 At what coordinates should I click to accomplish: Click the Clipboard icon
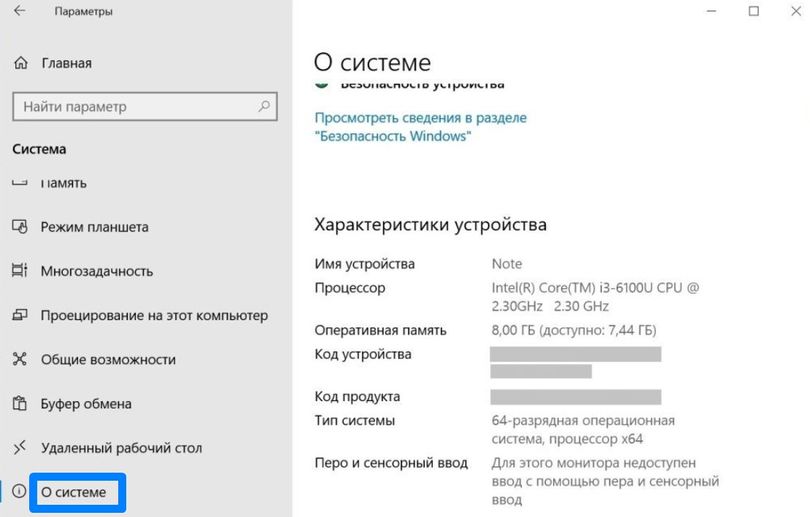[19, 404]
